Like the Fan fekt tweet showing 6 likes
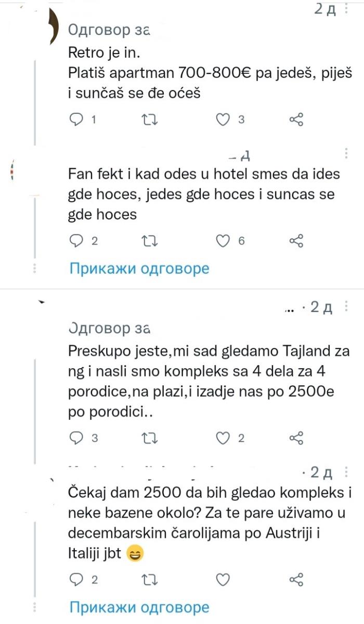The height and width of the screenshot is (624, 364). tap(224, 240)
